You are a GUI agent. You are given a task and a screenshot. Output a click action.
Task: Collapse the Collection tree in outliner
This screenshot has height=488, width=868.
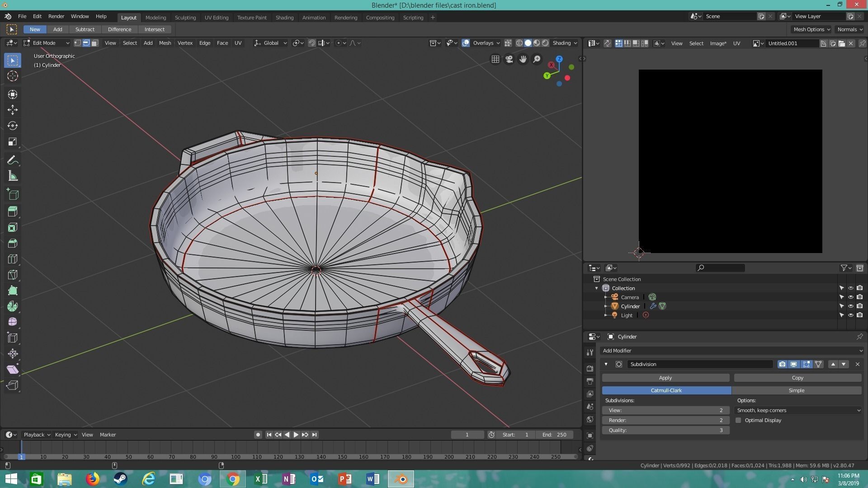pyautogui.click(x=596, y=288)
